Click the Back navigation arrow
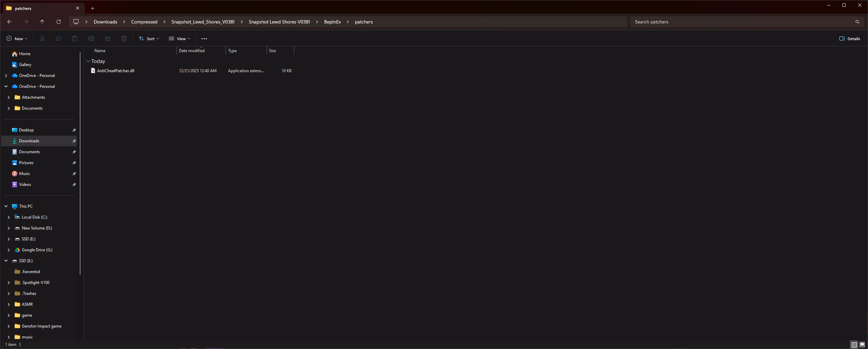The image size is (868, 349). tap(10, 22)
